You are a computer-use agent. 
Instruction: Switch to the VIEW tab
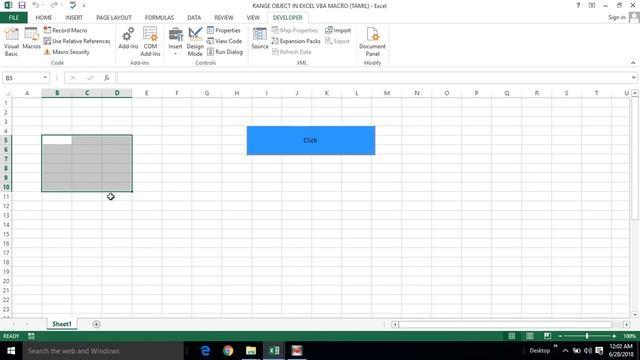click(x=253, y=18)
